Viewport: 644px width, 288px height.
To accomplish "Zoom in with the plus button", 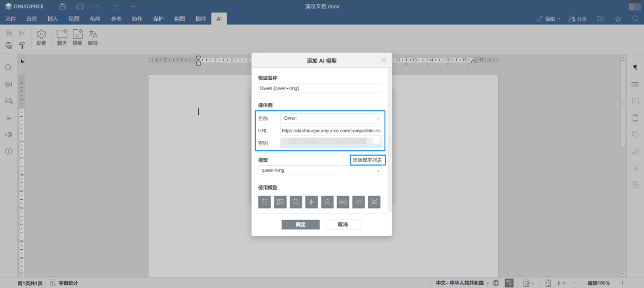I will (x=622, y=283).
